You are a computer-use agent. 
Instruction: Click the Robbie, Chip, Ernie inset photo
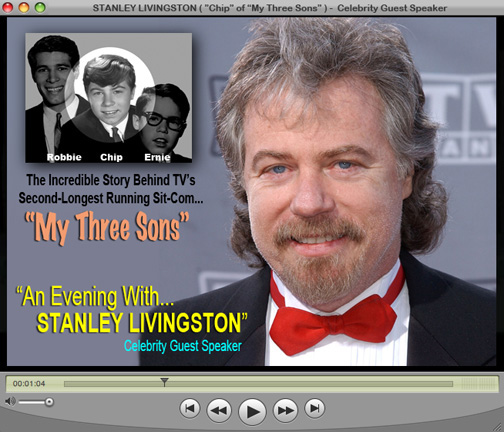tap(109, 98)
